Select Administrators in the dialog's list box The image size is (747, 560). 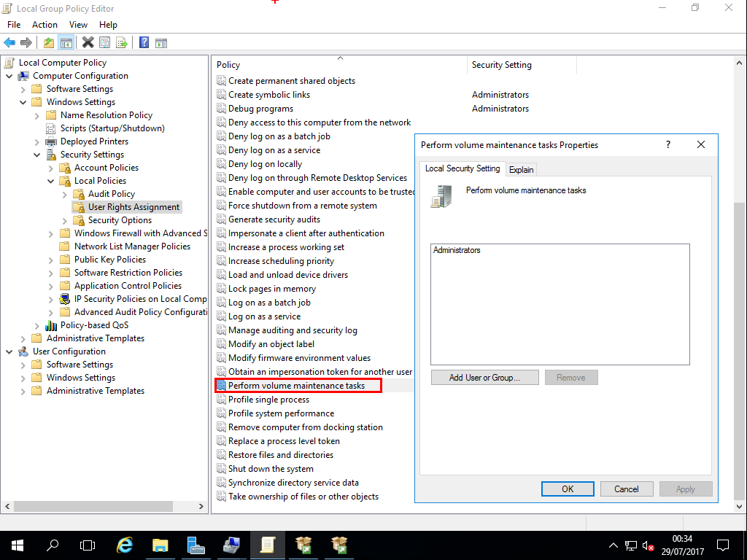[457, 250]
